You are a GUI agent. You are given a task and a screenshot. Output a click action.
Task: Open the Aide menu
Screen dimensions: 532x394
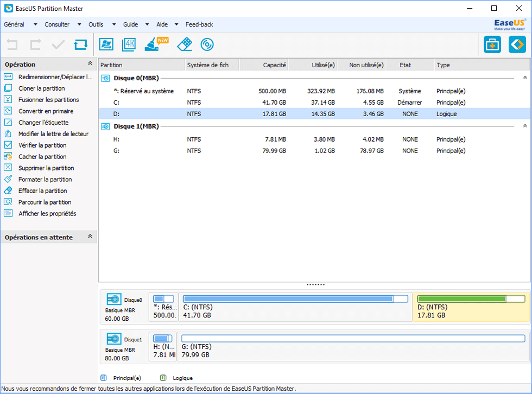(x=162, y=24)
